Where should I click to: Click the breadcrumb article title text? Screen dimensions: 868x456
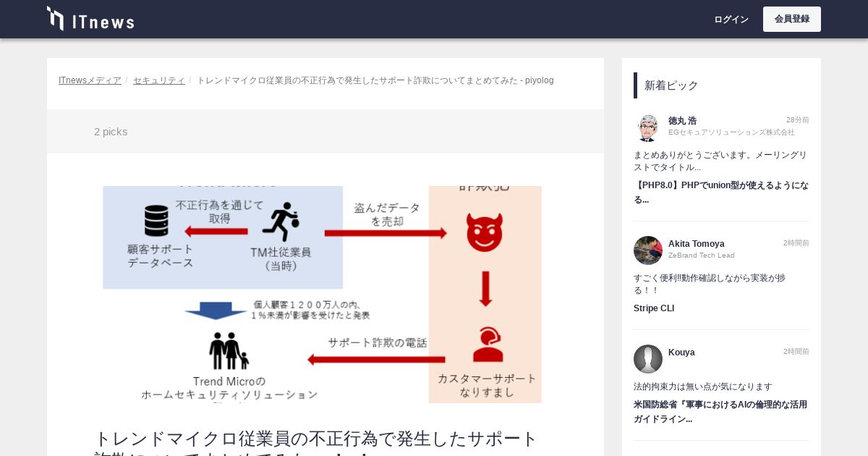pyautogui.click(x=375, y=80)
